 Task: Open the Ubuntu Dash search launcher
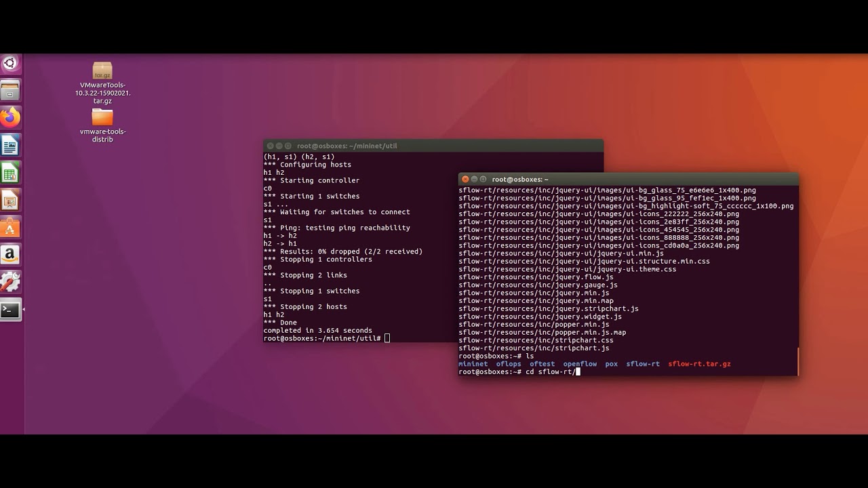[x=10, y=64]
